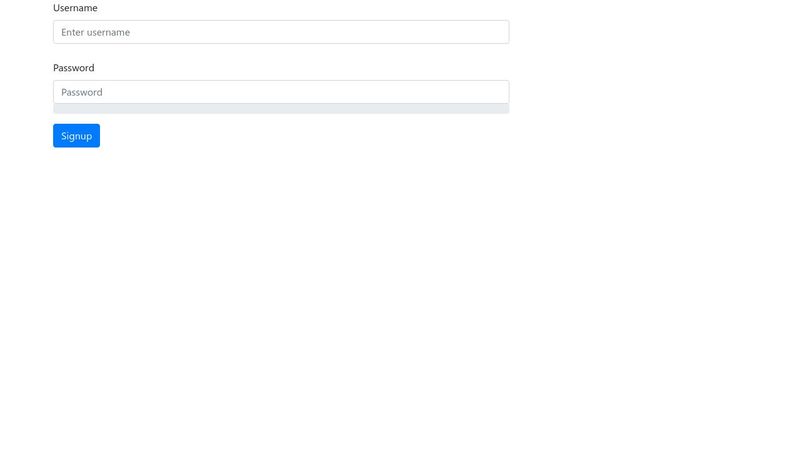The image size is (800, 450).
Task: Click the right end of the password field
Action: (500, 92)
